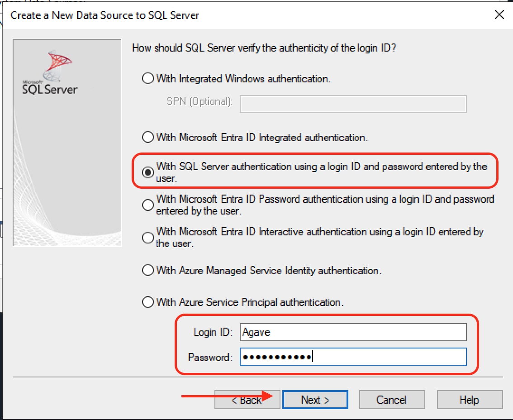
Task: Pick Microsoft Entra ID Password authentication
Action: click(x=148, y=205)
